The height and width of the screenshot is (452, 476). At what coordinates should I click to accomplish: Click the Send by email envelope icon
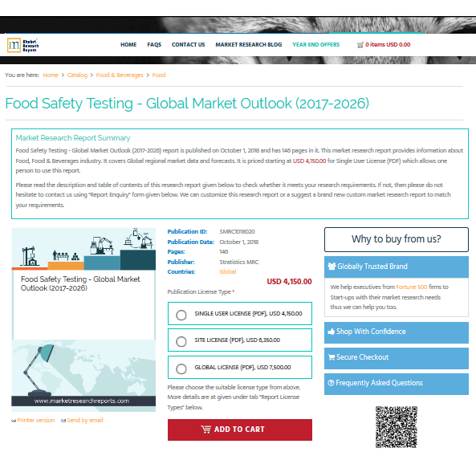pyautogui.click(x=63, y=421)
